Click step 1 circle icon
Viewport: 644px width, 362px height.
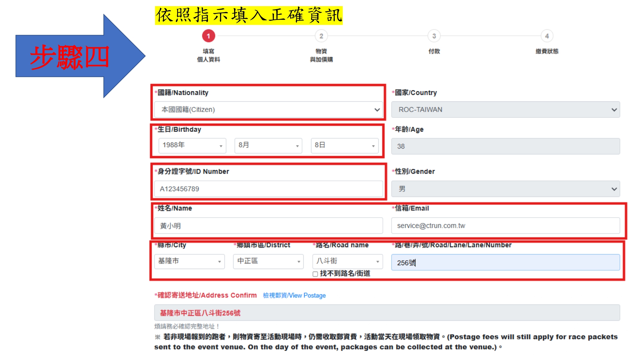208,36
